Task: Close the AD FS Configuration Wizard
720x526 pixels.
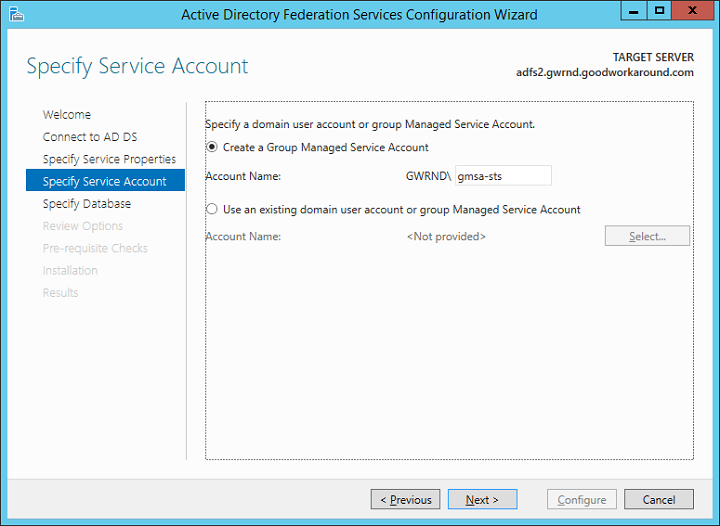Action: tap(693, 11)
